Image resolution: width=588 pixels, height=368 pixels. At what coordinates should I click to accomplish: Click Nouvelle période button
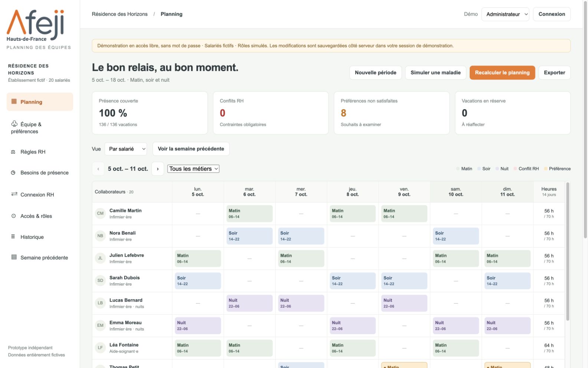[375, 73]
